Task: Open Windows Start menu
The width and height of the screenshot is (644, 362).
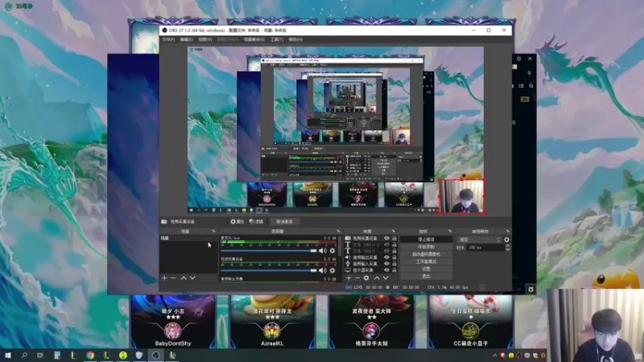Action: pos(8,355)
